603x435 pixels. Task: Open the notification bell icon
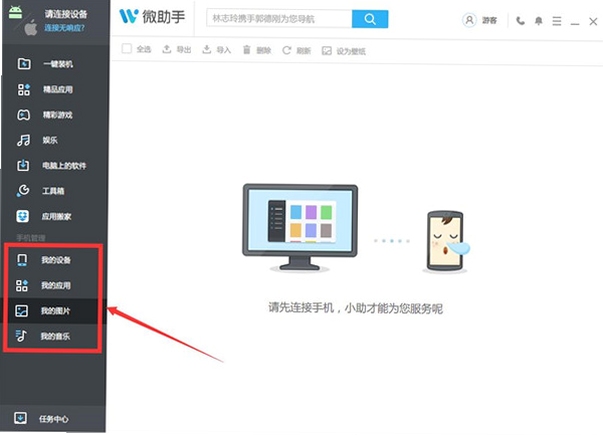(539, 21)
